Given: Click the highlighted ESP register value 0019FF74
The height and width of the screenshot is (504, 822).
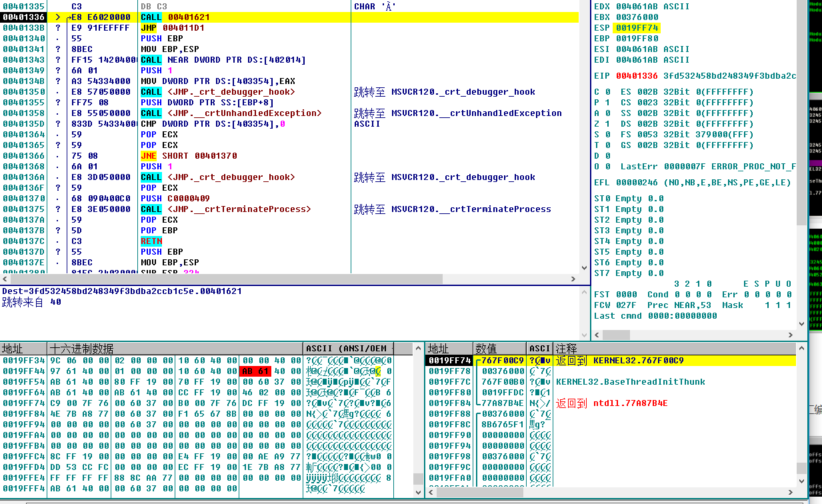Looking at the screenshot, I should click(637, 28).
